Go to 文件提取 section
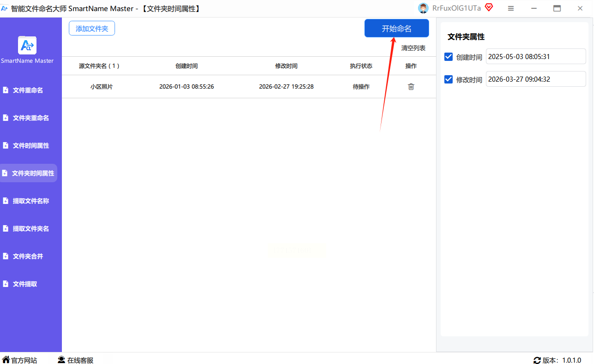Screen dimensions: 594x364 coord(25,284)
